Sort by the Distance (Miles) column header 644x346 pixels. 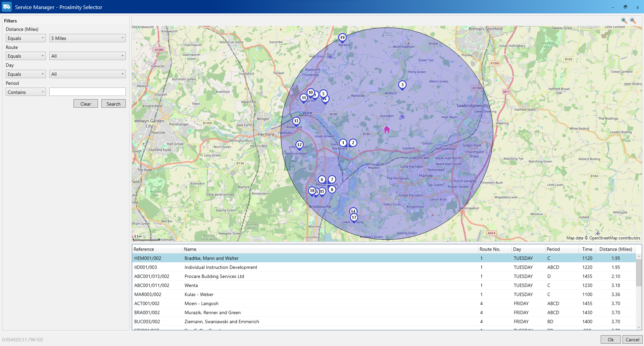615,249
